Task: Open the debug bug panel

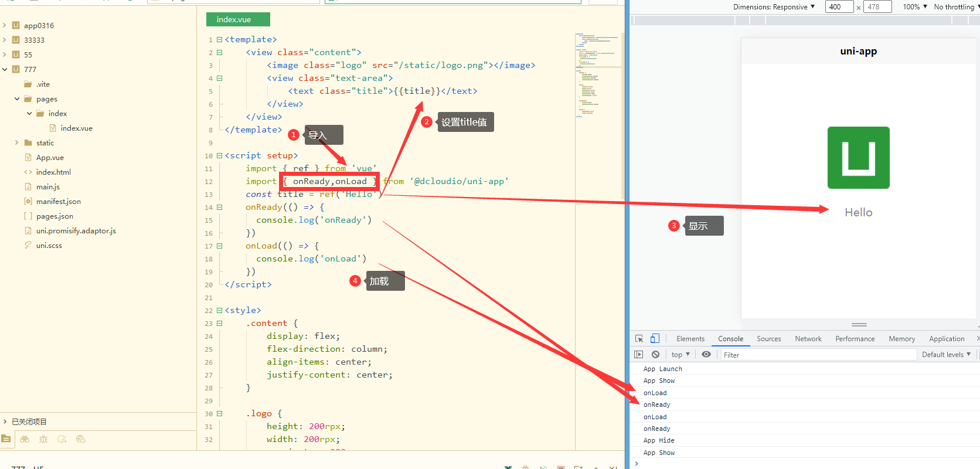Action: 43,439
